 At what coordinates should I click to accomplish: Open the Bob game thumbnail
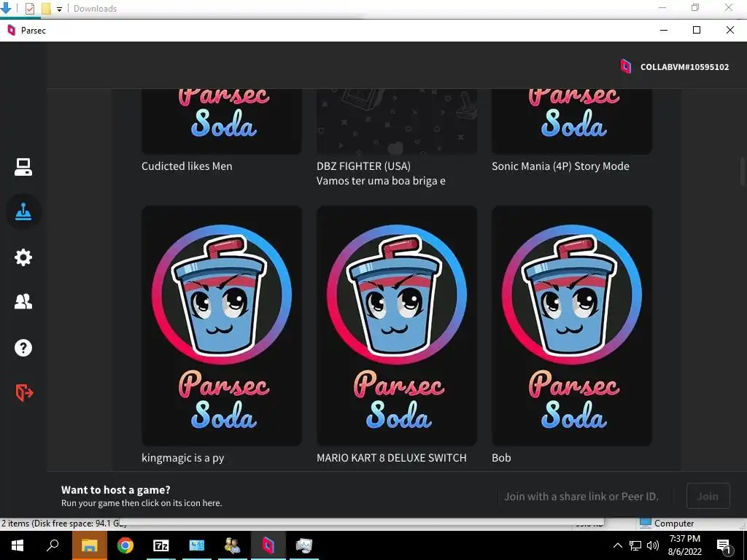click(x=572, y=326)
